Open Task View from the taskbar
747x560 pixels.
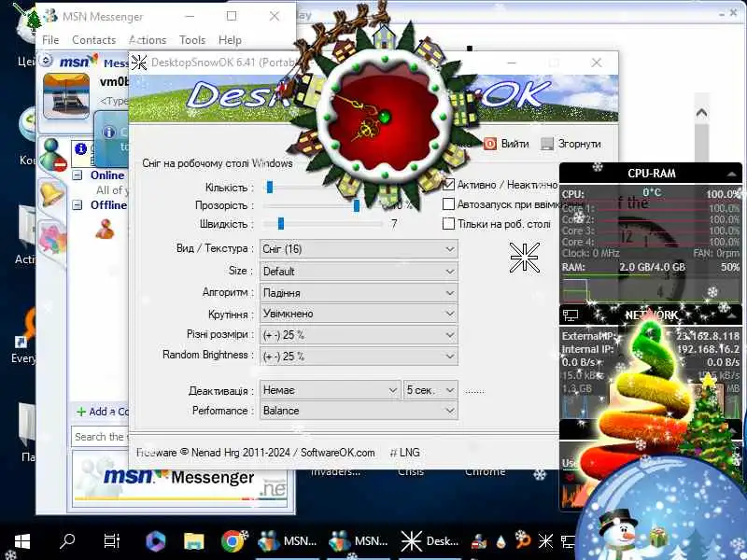click(111, 541)
